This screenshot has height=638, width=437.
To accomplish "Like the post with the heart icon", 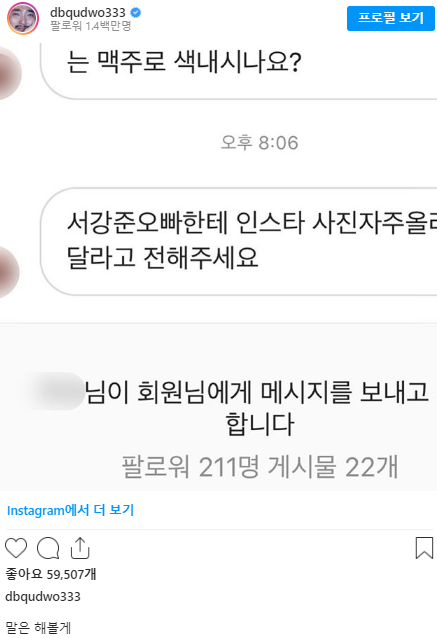I will click(x=16, y=548).
